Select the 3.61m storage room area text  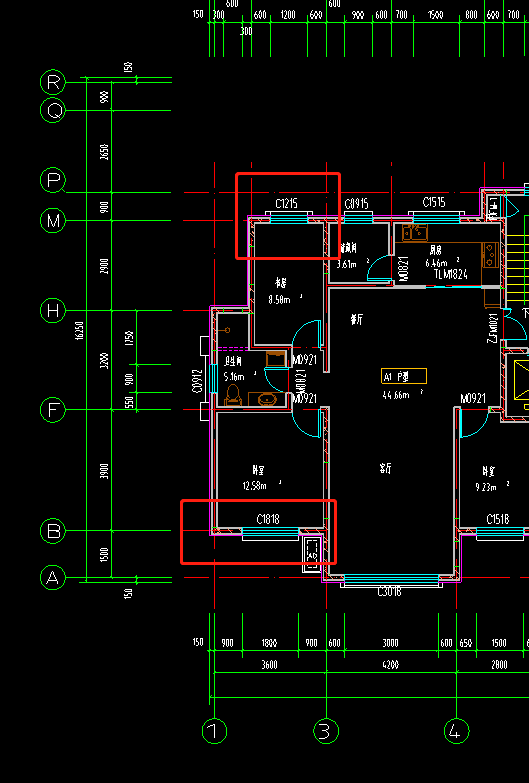[x=348, y=264]
